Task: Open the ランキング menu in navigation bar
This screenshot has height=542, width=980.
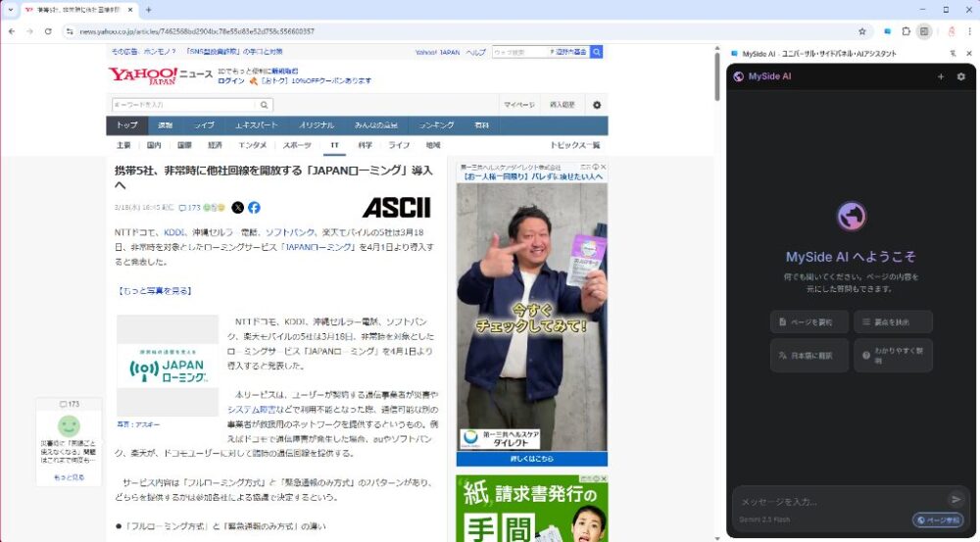Action: point(436,125)
